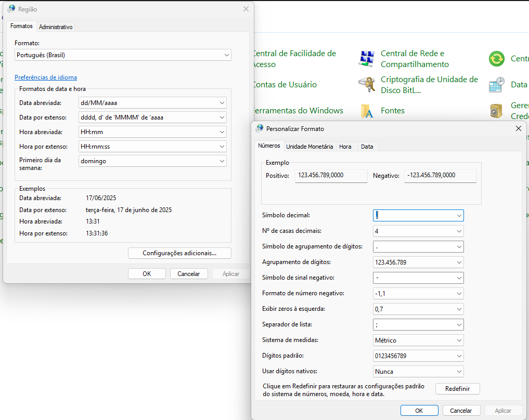Click the Redefinir button

457,389
